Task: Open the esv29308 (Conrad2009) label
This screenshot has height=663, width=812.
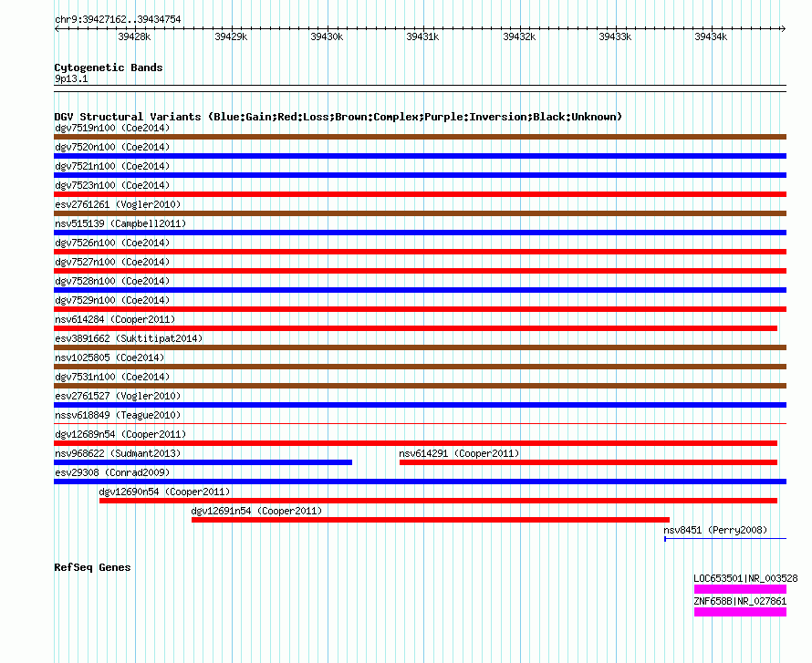Action: (x=112, y=472)
